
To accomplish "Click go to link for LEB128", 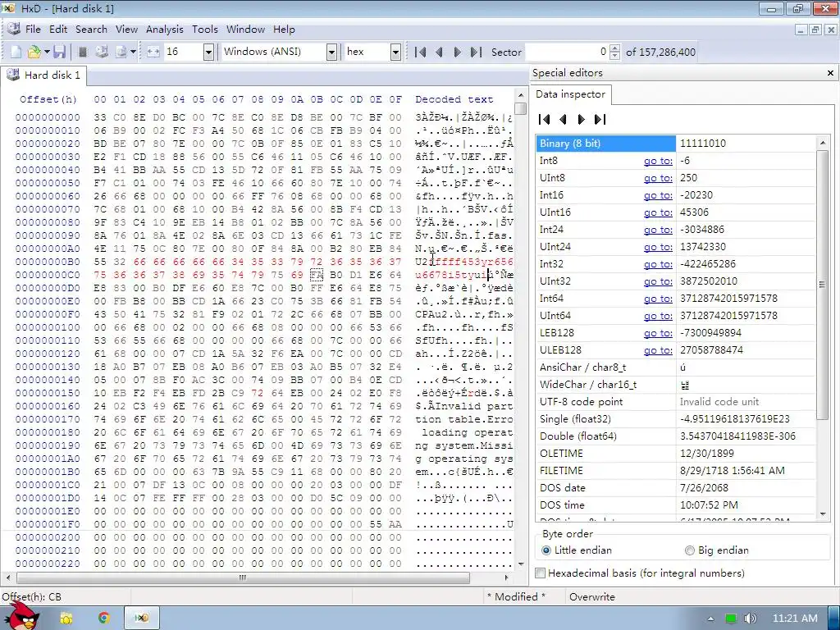I will [x=658, y=333].
